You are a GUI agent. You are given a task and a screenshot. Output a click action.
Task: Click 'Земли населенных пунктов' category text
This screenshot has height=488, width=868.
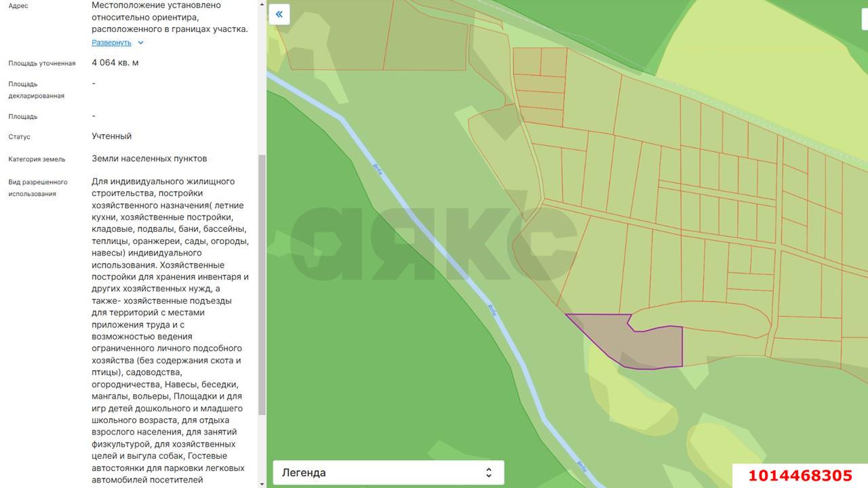click(x=149, y=159)
